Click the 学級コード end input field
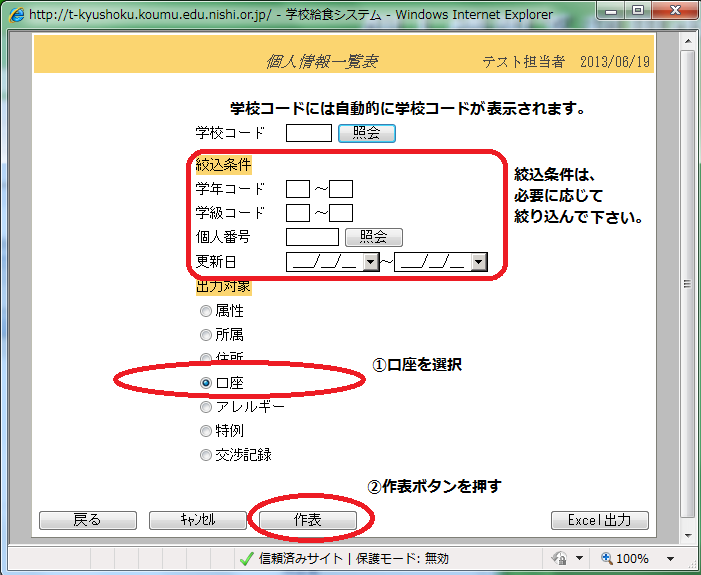The height and width of the screenshot is (575, 701). (341, 213)
